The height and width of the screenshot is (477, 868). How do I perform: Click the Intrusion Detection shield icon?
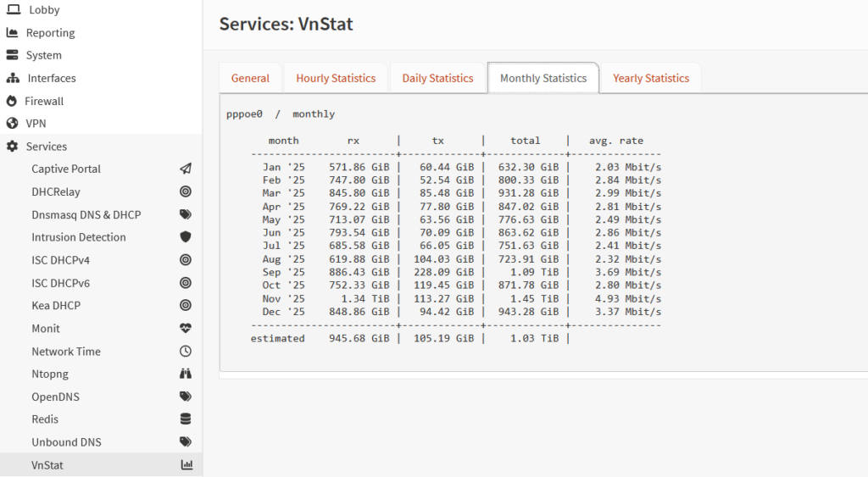[186, 237]
